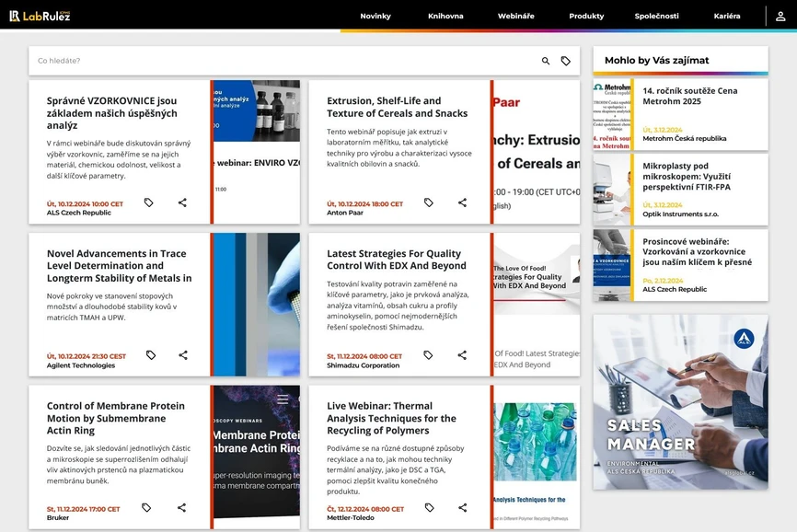
Task: Tag icon on Thermal Analysis Techniques card
Action: pos(430,508)
